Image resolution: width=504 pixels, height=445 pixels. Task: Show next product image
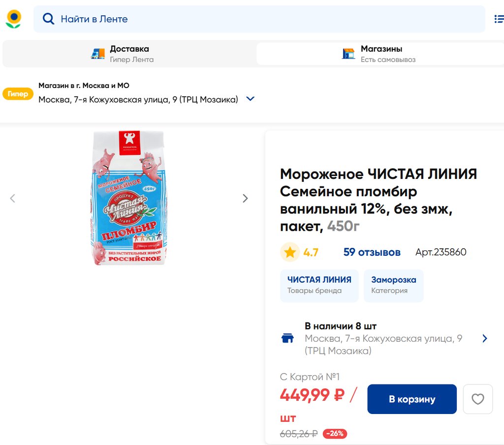pyautogui.click(x=245, y=198)
